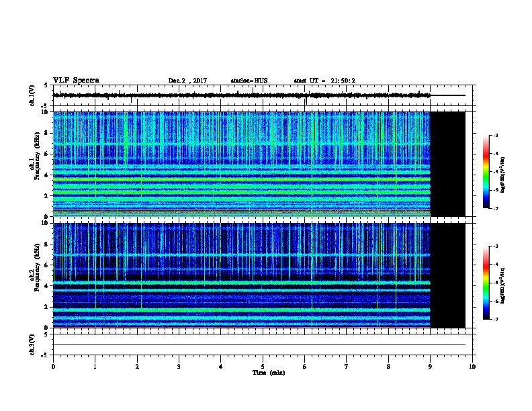The image size is (532, 411).
Task: Click the black data gap in ch.1 spectrogram
Action: pos(448,164)
